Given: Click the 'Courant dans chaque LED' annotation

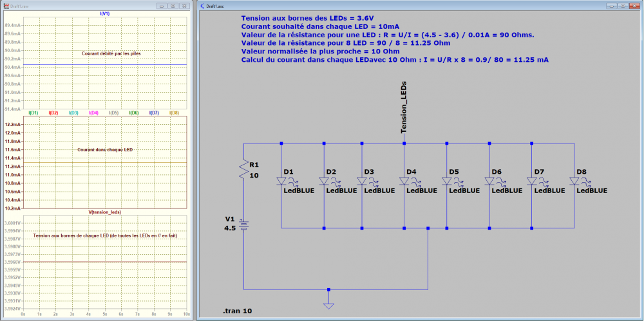Looking at the screenshot, I should [105, 149].
